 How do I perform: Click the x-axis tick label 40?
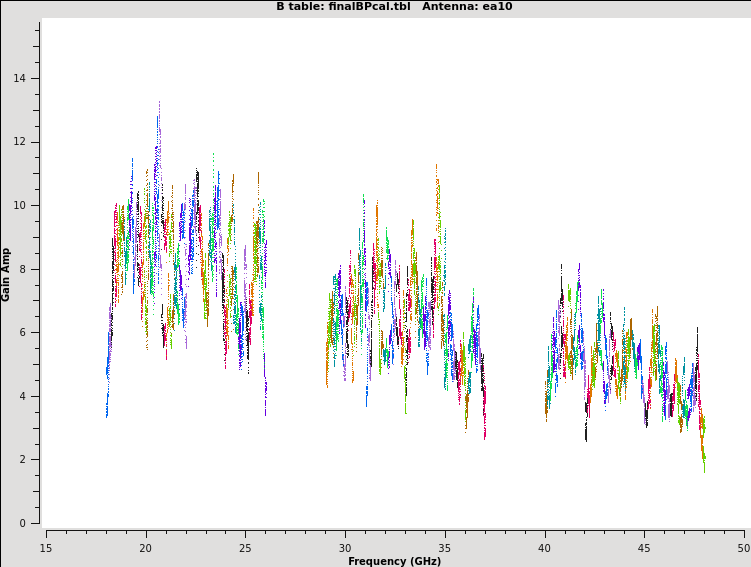pos(544,548)
